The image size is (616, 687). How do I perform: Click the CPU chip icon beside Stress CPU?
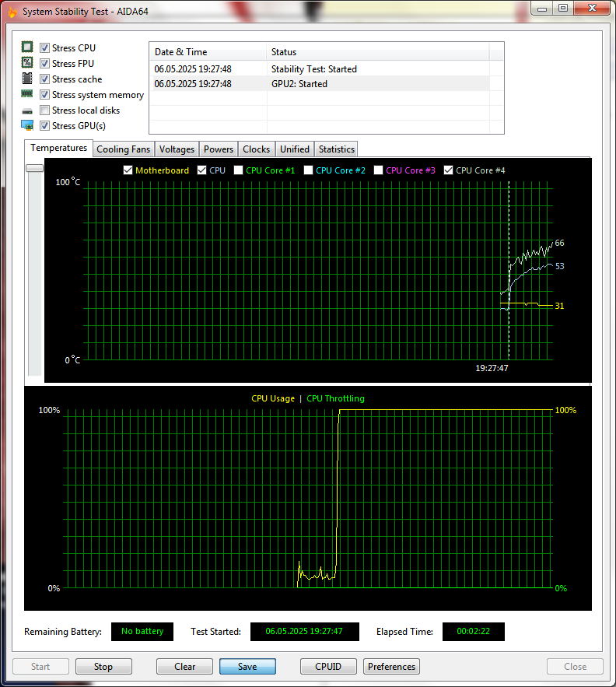[27, 47]
